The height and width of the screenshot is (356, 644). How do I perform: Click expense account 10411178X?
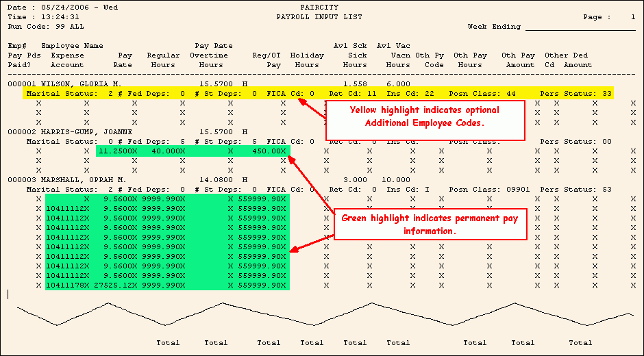67,284
